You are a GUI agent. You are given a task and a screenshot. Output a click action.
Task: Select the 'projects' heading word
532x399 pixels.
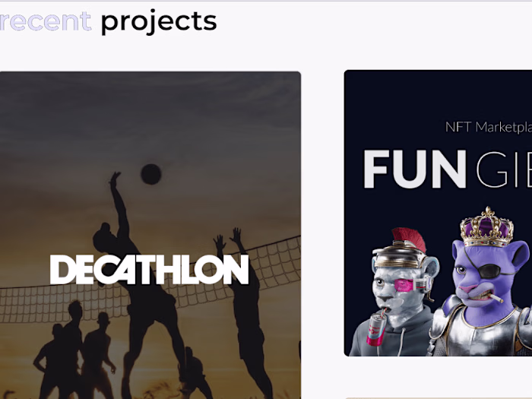159,22
